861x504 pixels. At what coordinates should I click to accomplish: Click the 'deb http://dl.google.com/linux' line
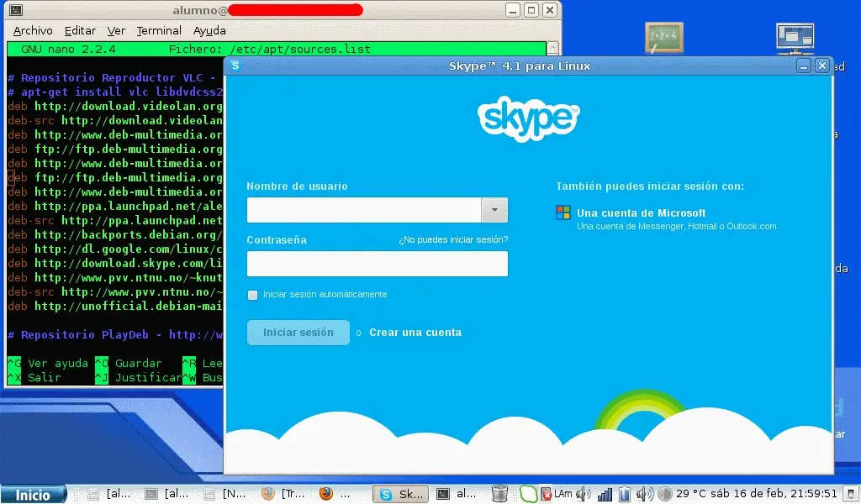pyautogui.click(x=115, y=249)
